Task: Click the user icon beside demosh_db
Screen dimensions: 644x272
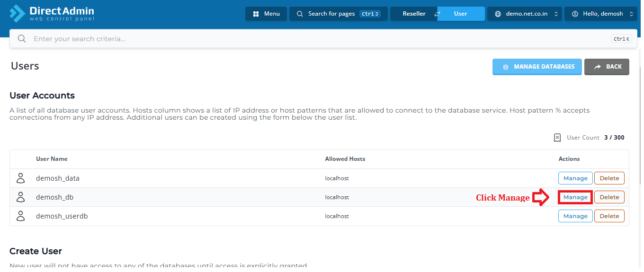Action: click(x=20, y=197)
